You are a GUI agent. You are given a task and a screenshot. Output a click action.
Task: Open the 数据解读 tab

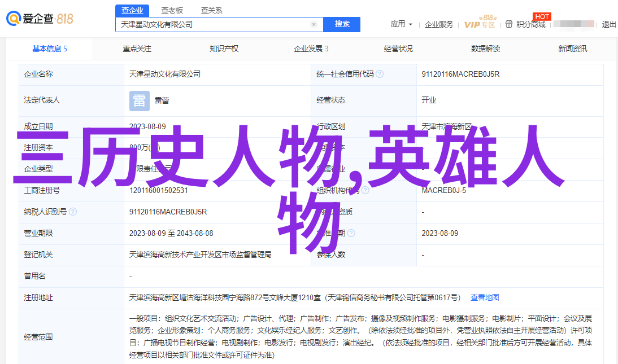[486, 49]
